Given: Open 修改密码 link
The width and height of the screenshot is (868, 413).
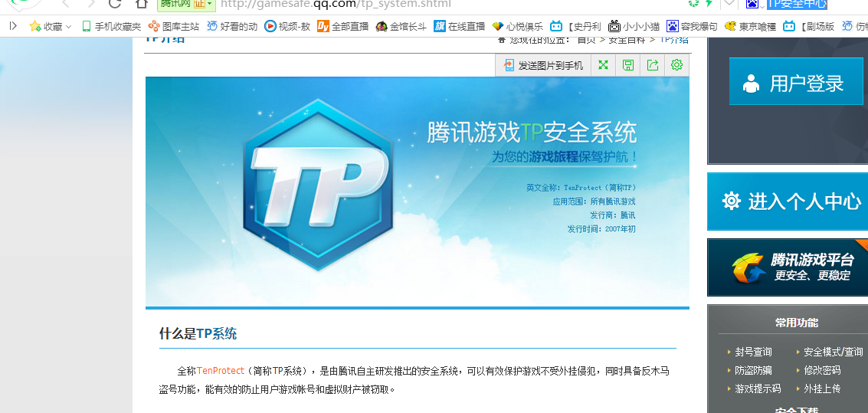Looking at the screenshot, I should point(822,370).
